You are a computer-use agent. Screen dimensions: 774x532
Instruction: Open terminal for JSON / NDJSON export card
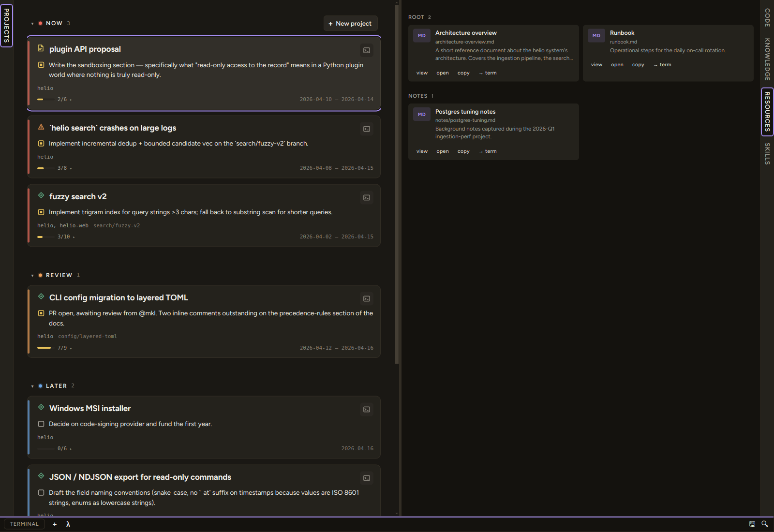click(367, 478)
